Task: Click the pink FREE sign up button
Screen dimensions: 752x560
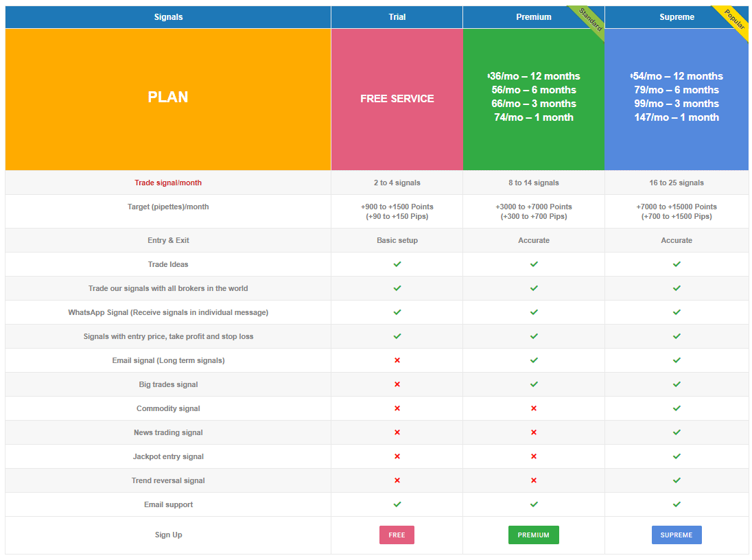Action: coord(397,535)
